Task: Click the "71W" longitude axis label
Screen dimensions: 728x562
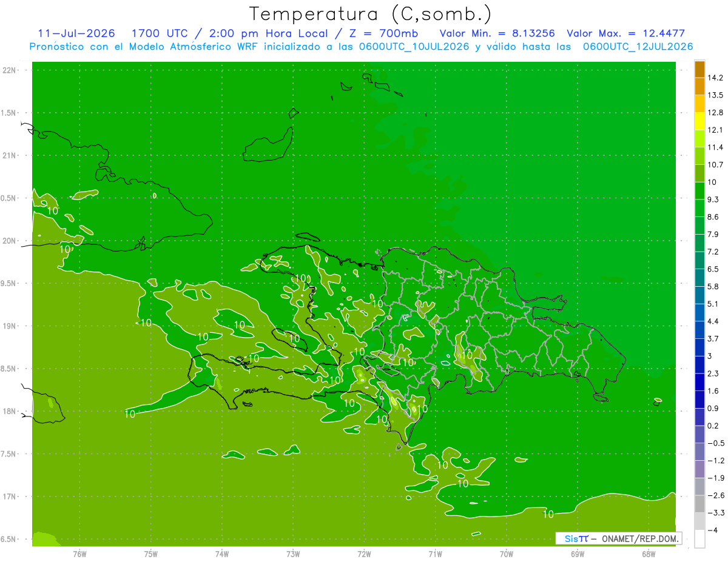Action: coord(435,554)
